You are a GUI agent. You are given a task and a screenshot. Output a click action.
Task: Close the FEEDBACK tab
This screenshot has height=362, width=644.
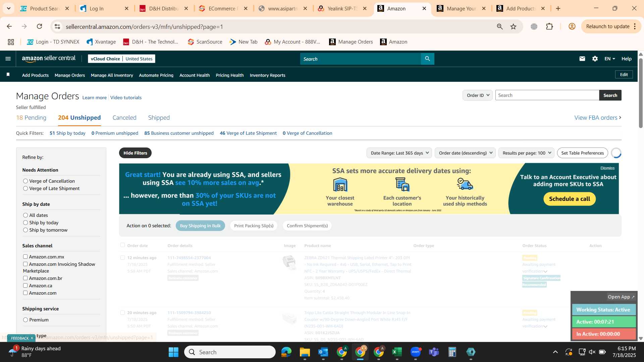[x=32, y=338]
